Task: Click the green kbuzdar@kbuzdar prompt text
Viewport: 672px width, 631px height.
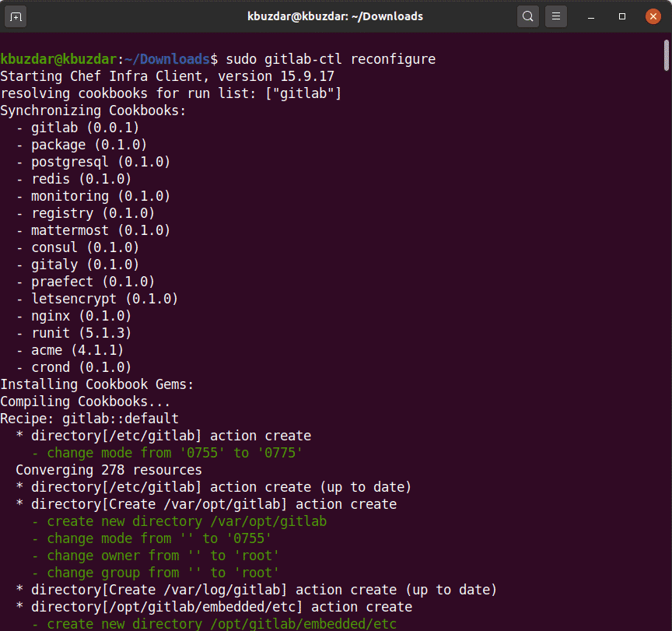Action: coord(58,59)
